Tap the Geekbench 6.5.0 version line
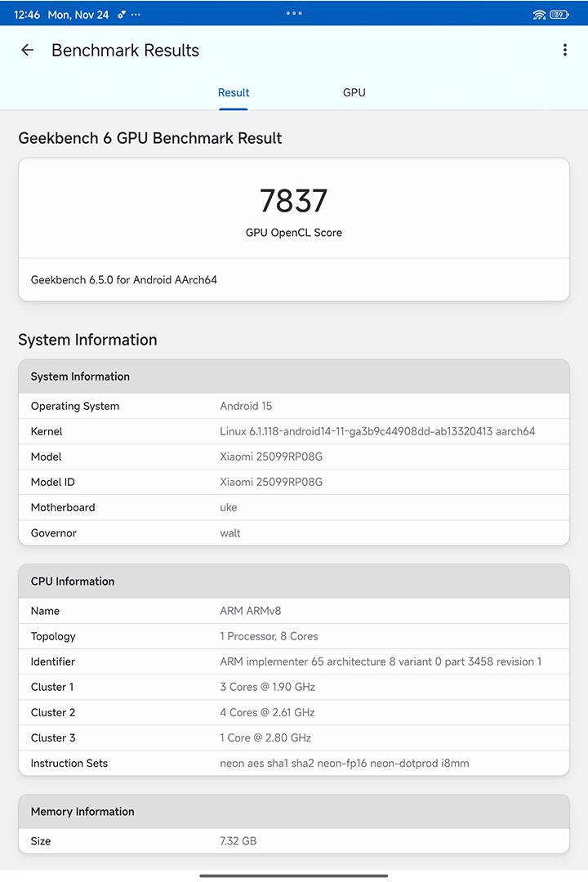Viewport: 588px width, 882px height. coord(124,280)
